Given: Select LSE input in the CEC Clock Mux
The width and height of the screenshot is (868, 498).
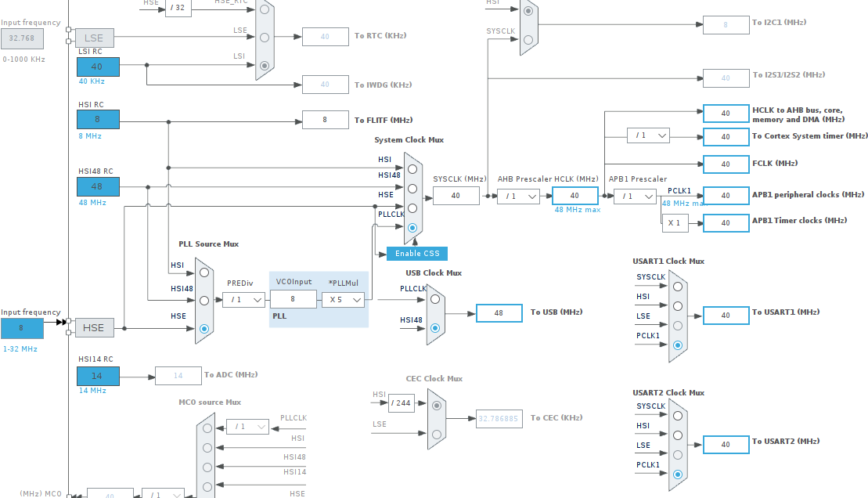Looking at the screenshot, I should click(435, 435).
